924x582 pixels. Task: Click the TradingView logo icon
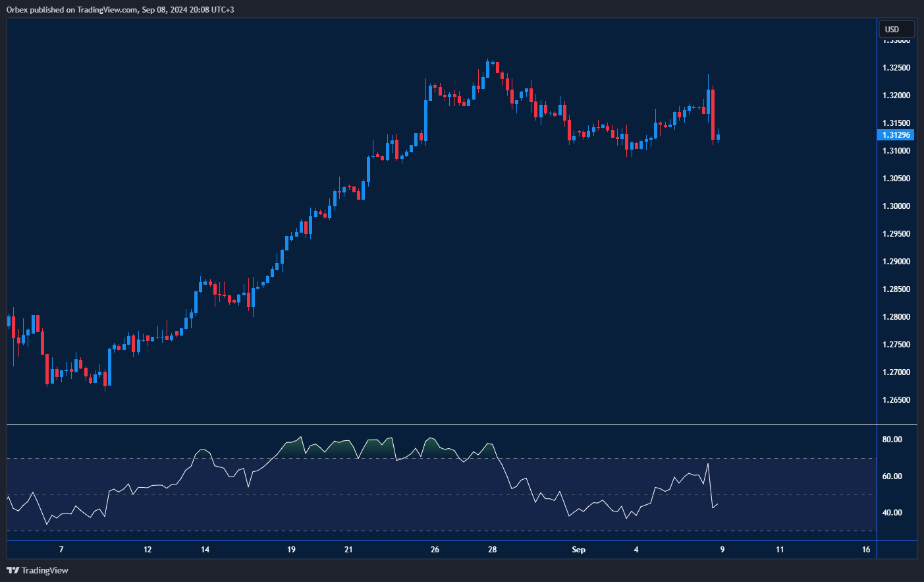(x=13, y=570)
